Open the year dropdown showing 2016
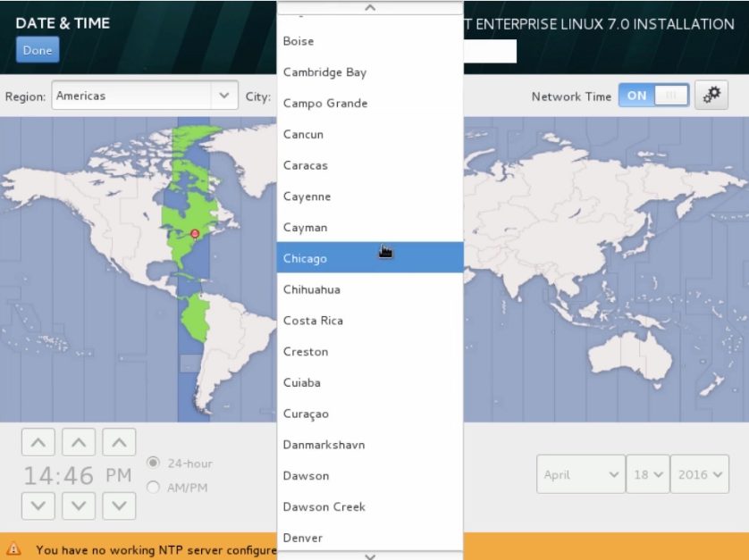This screenshot has height=560, width=749. point(700,474)
